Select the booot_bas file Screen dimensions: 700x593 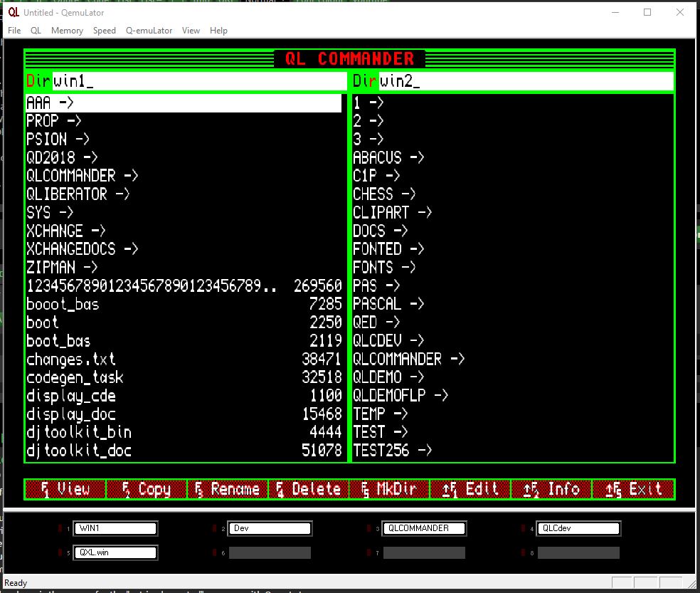[x=184, y=304]
